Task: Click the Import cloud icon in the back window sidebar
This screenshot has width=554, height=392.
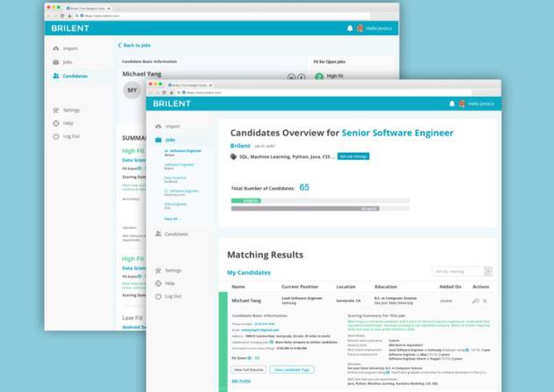Action: point(55,48)
